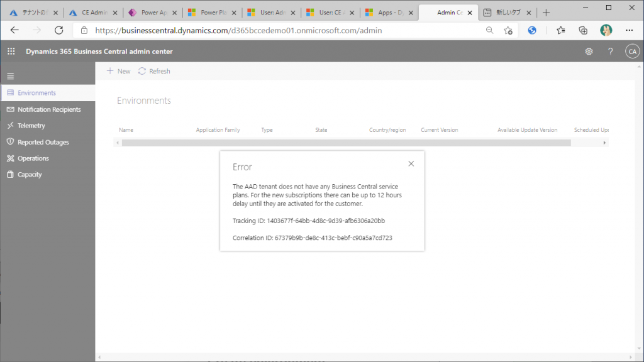644x362 pixels.
Task: View the site lock information icon
Action: (84, 30)
